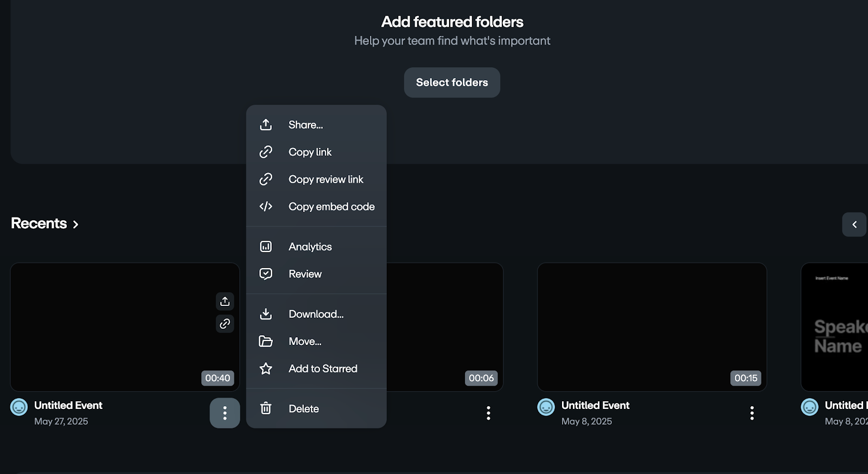This screenshot has height=474, width=868.
Task: Click copy link icon on first thumbnail
Action: click(225, 324)
